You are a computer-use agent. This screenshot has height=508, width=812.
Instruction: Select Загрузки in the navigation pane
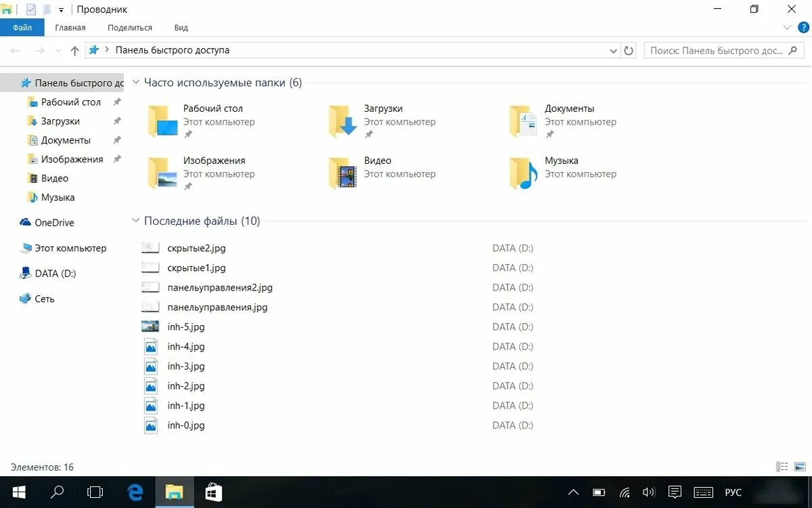[x=60, y=121]
